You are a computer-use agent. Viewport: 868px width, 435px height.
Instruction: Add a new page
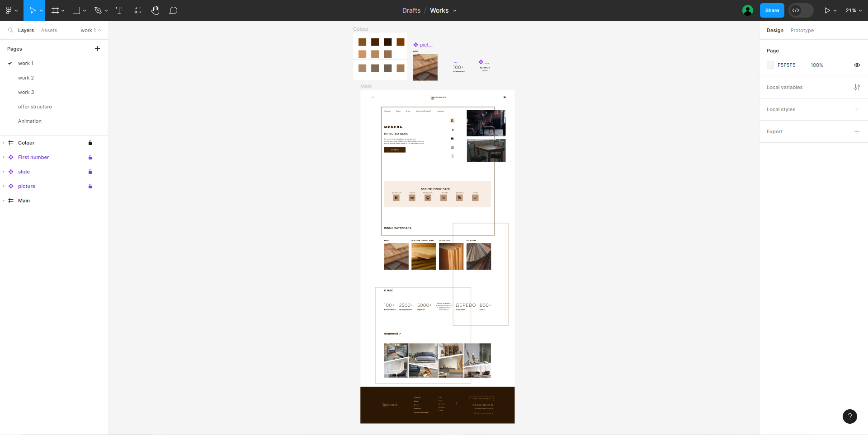[x=97, y=49]
